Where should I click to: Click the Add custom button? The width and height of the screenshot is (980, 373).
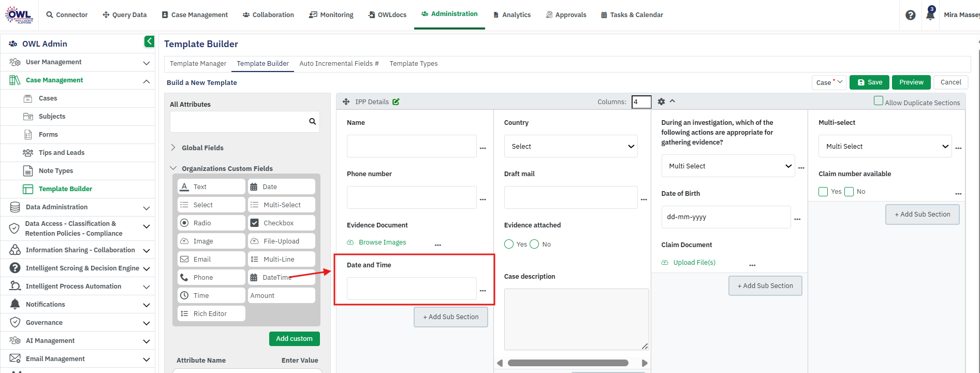[x=294, y=338]
